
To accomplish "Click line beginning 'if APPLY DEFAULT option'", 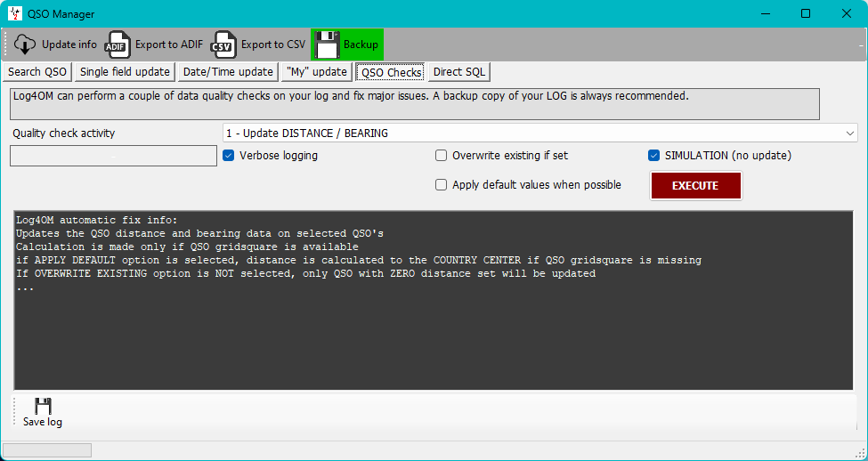I will click(x=359, y=260).
